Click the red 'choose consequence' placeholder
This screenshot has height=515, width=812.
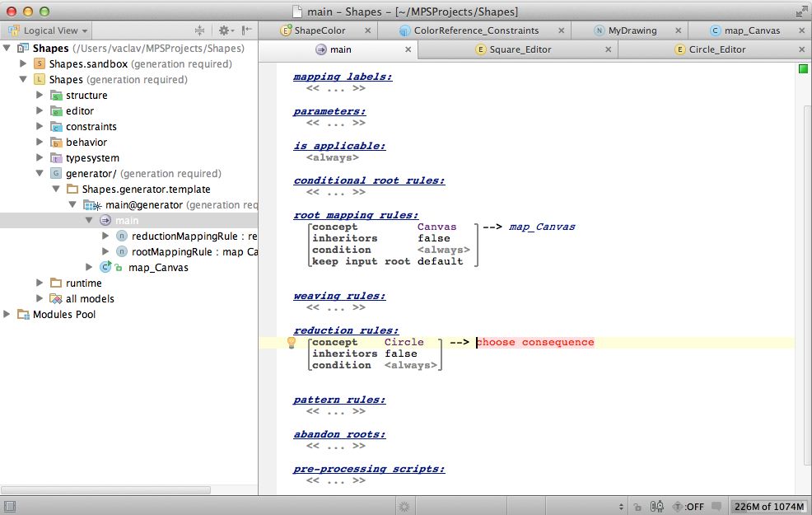point(535,343)
